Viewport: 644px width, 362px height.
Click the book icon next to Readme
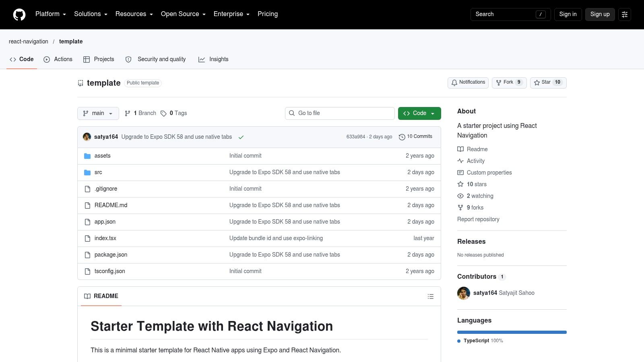(460, 149)
